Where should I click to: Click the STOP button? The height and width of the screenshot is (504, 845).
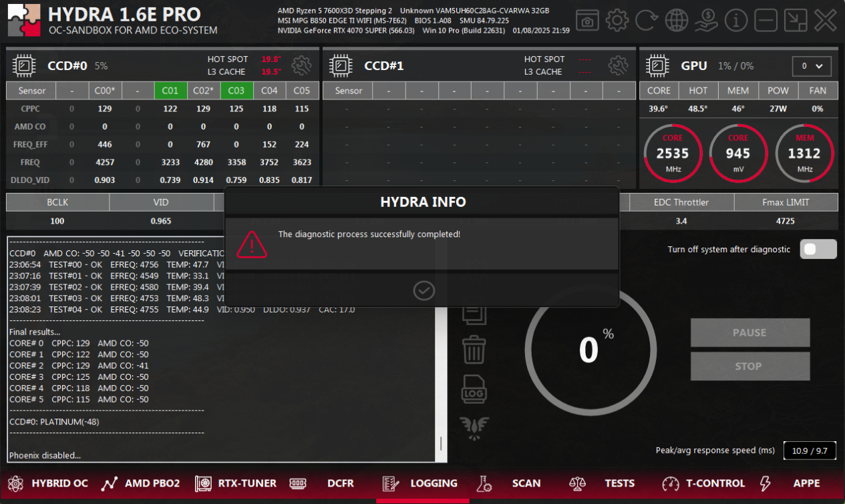[x=750, y=366]
